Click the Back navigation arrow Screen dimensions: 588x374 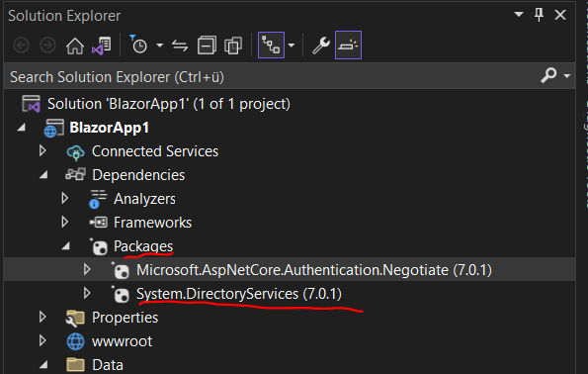click(22, 46)
